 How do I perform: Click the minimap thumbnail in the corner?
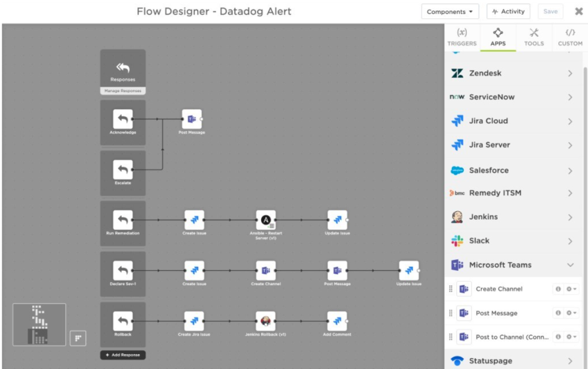pyautogui.click(x=39, y=324)
